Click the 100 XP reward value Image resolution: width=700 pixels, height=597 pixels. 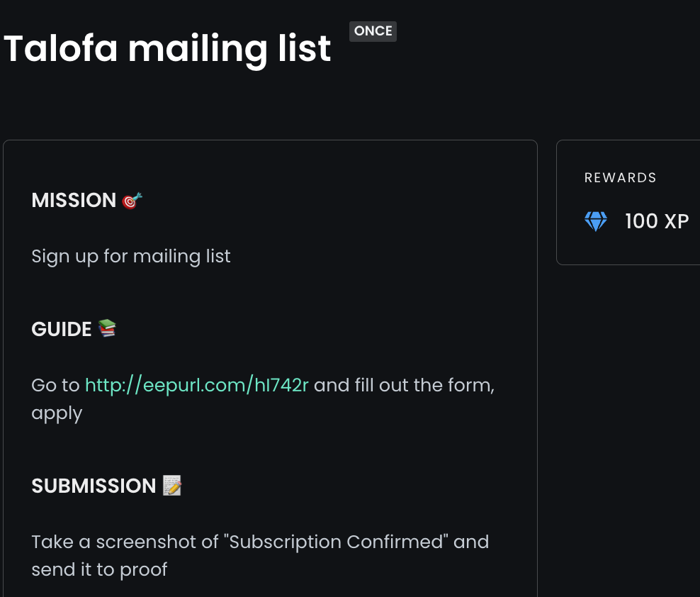(x=657, y=221)
